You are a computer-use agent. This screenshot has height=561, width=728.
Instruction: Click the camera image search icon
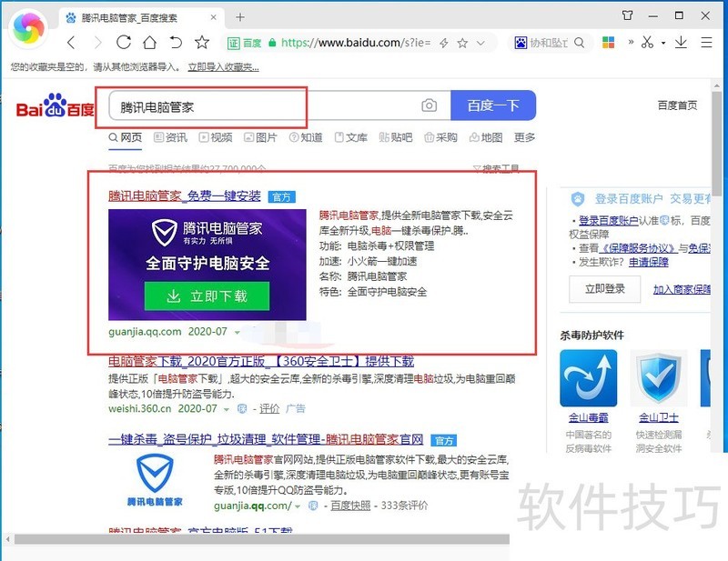pyautogui.click(x=429, y=105)
